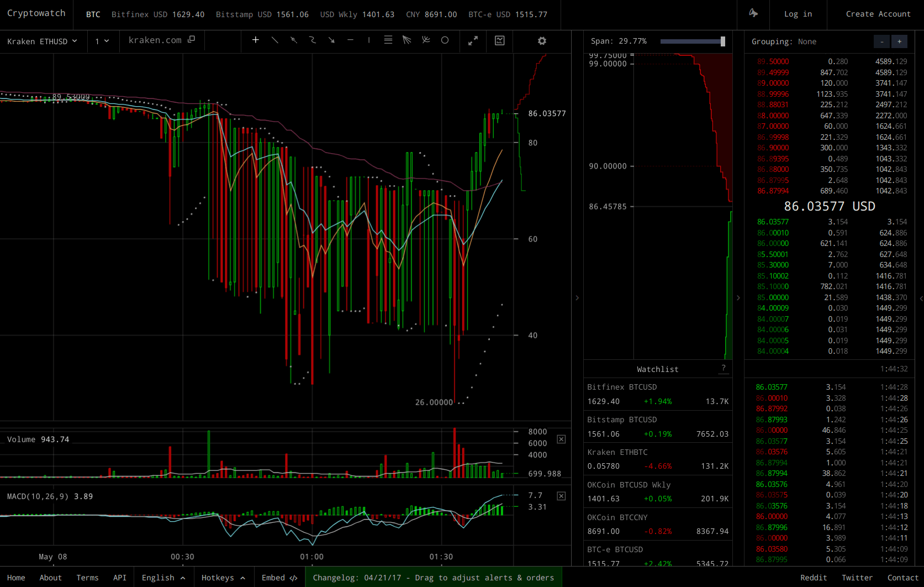Click the Log in link
Screen dimensions: 924x587
[798, 14]
